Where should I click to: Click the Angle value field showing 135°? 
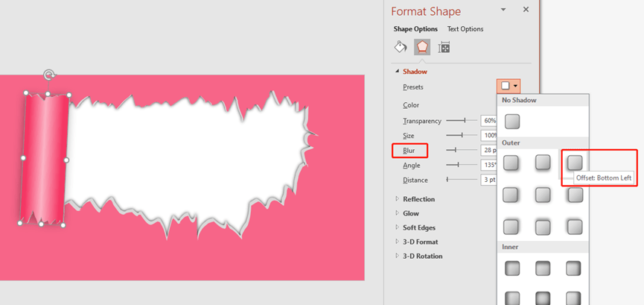[488, 165]
